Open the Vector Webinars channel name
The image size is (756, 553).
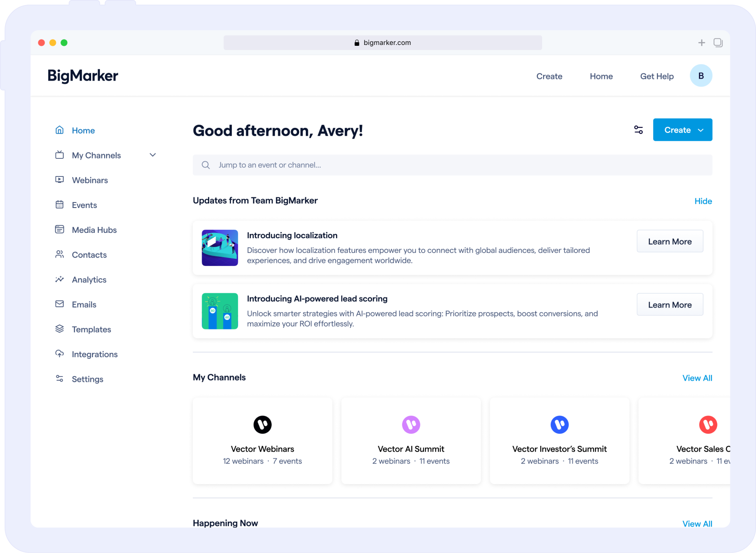click(262, 449)
